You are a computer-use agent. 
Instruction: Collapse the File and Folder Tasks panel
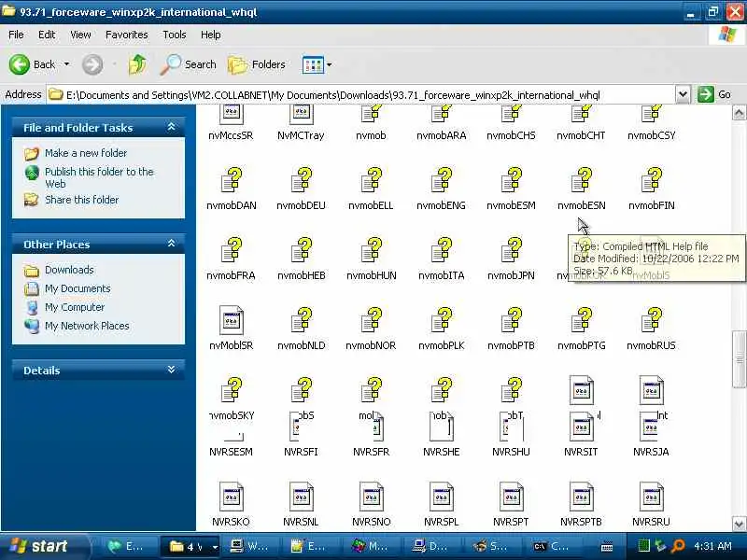point(172,127)
